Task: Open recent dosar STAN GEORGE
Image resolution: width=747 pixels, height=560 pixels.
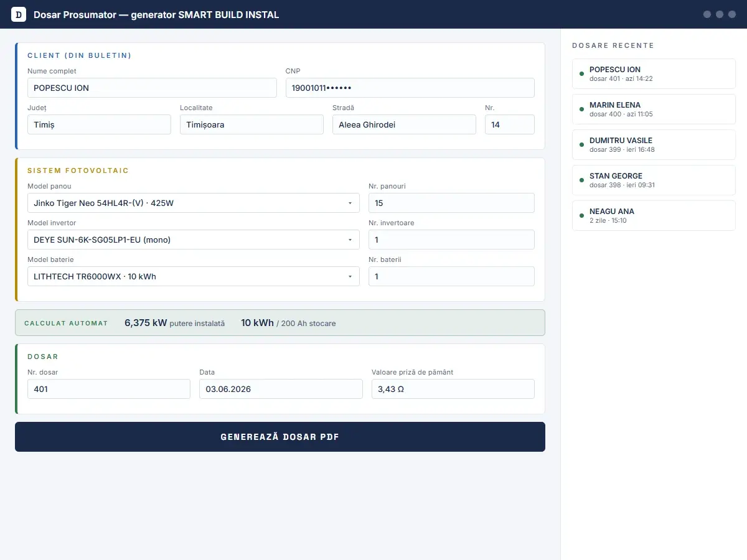Action: click(x=654, y=180)
